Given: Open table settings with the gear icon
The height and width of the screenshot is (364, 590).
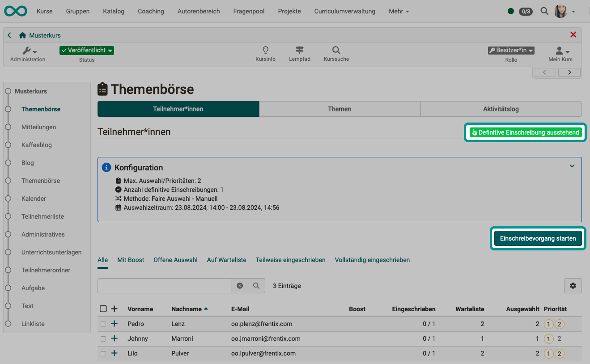Looking at the screenshot, I should [573, 285].
